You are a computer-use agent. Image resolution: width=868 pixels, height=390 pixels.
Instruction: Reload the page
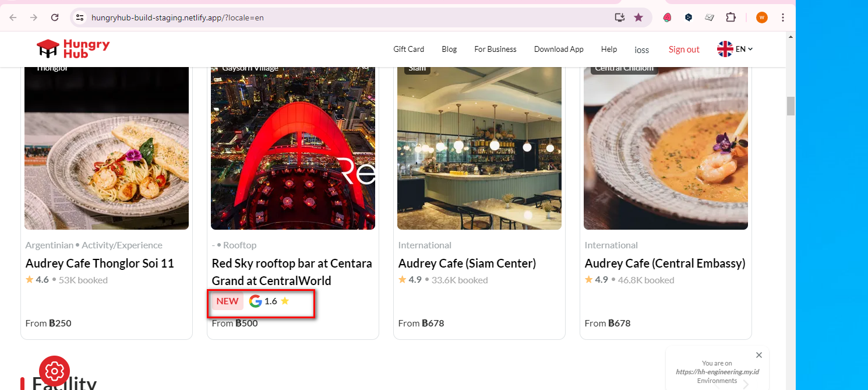coord(55,17)
